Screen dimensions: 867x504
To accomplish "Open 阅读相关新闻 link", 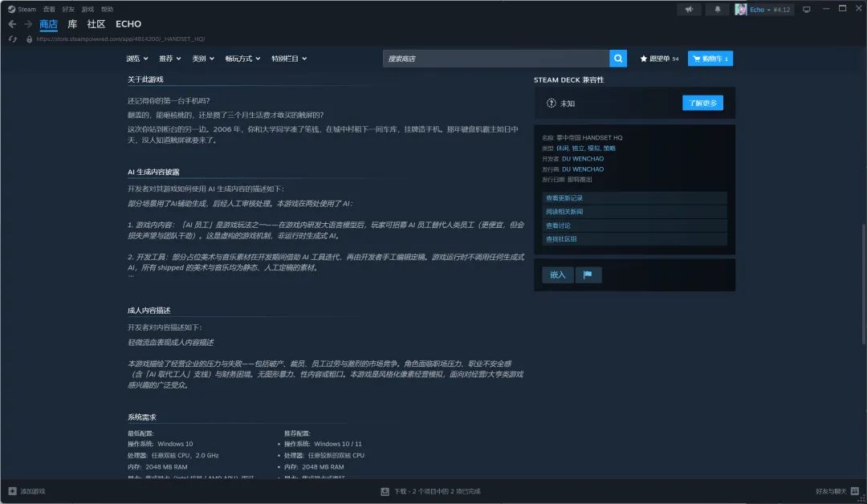I will coord(634,212).
